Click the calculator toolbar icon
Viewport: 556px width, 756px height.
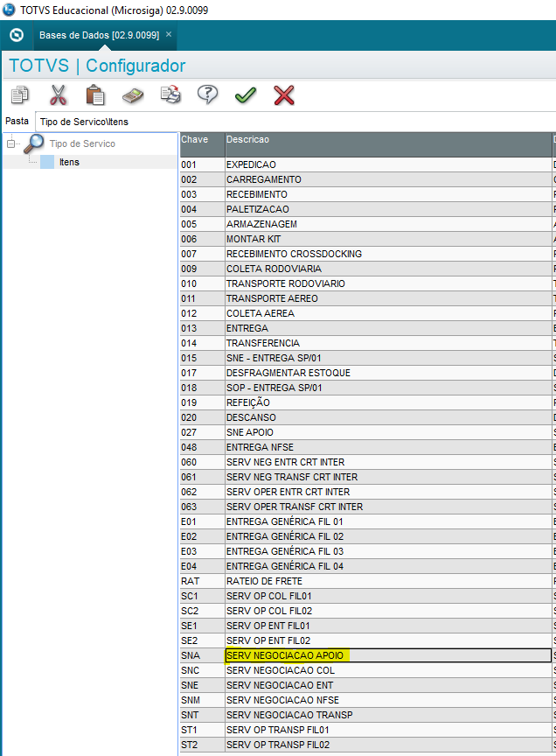click(x=133, y=95)
